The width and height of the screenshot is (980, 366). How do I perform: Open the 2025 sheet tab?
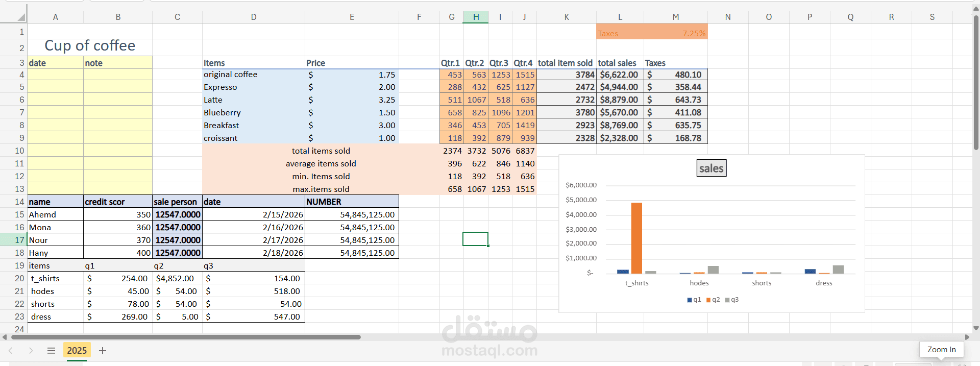point(77,351)
